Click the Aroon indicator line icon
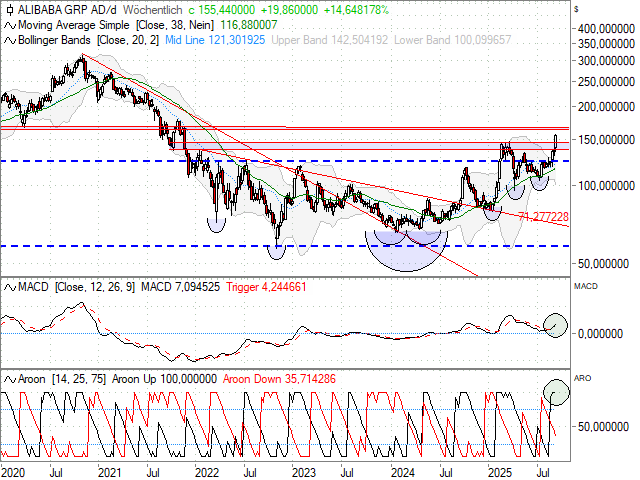This screenshot has width=640, height=480. [10, 380]
